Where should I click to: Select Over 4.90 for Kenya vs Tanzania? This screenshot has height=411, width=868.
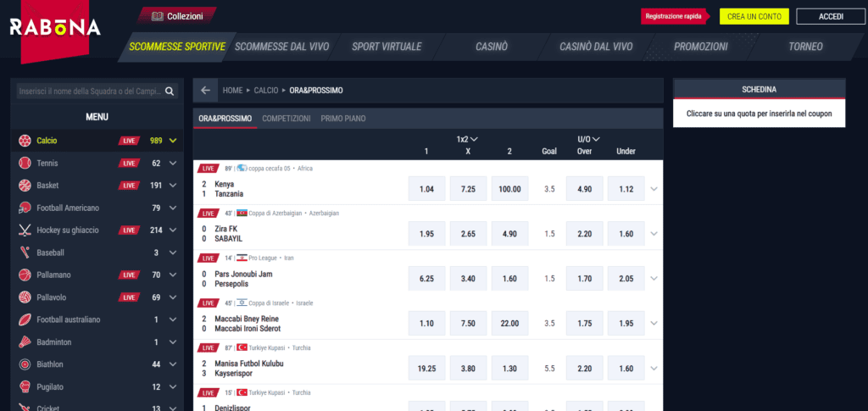coord(585,189)
